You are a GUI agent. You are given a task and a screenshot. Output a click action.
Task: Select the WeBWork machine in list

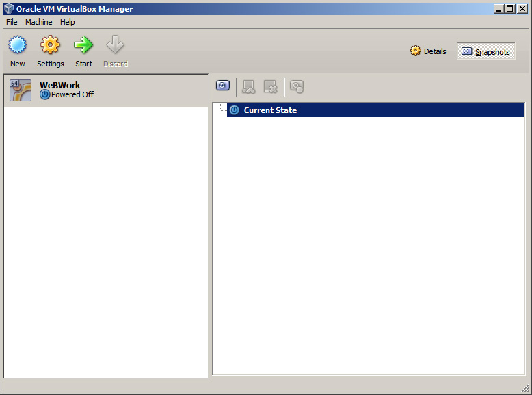point(106,90)
